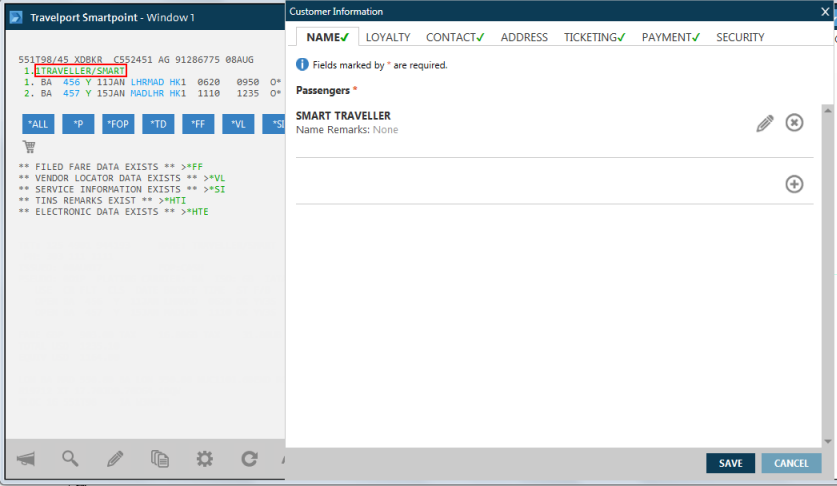
Task: Click the shopping cart icon
Action: pos(28,147)
